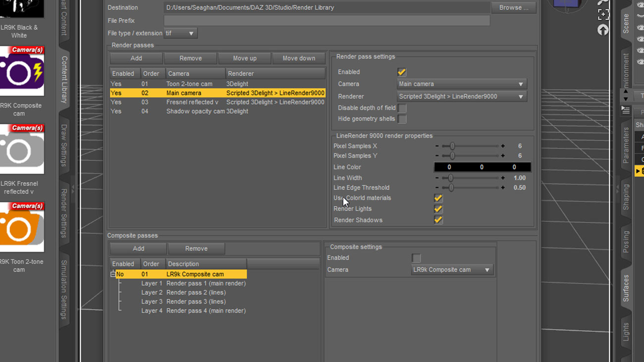The height and width of the screenshot is (362, 644).
Task: Click Renderer column header in Render passes
Action: tap(275, 74)
